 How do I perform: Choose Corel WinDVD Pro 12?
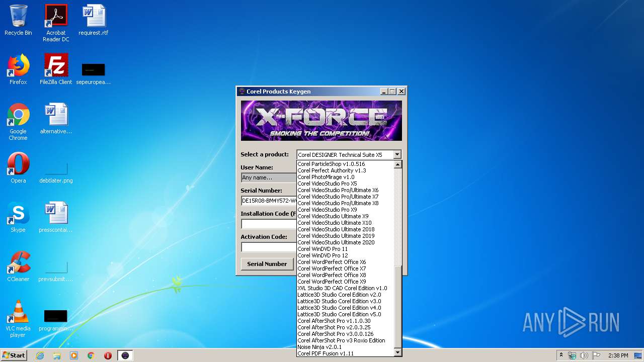[x=345, y=255]
